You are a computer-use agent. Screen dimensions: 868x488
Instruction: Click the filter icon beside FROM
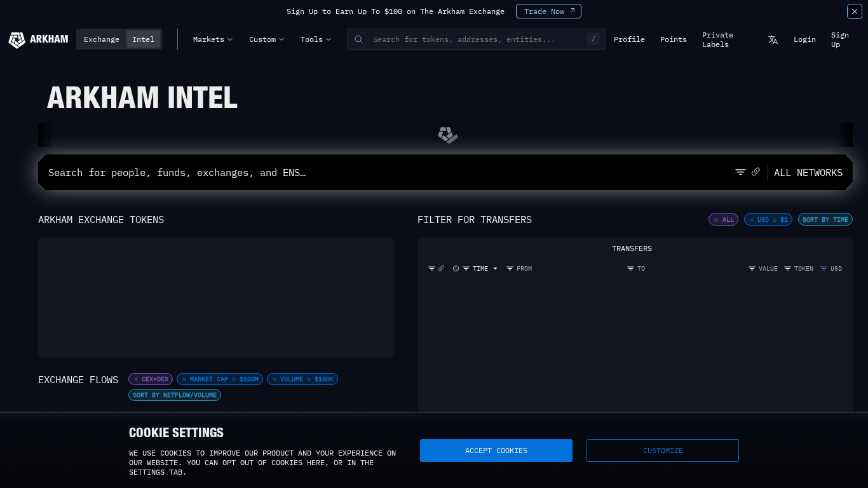(510, 269)
